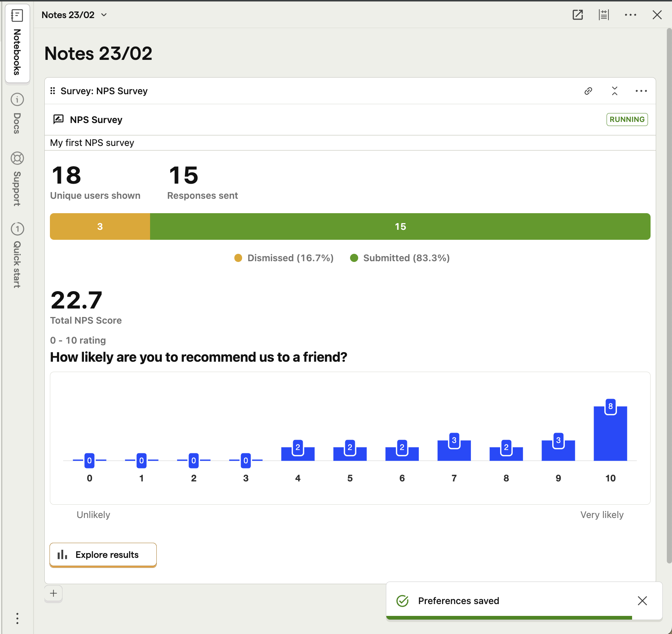Viewport: 672px width, 634px height.
Task: Click the bar for rating 8
Action: 506,454
